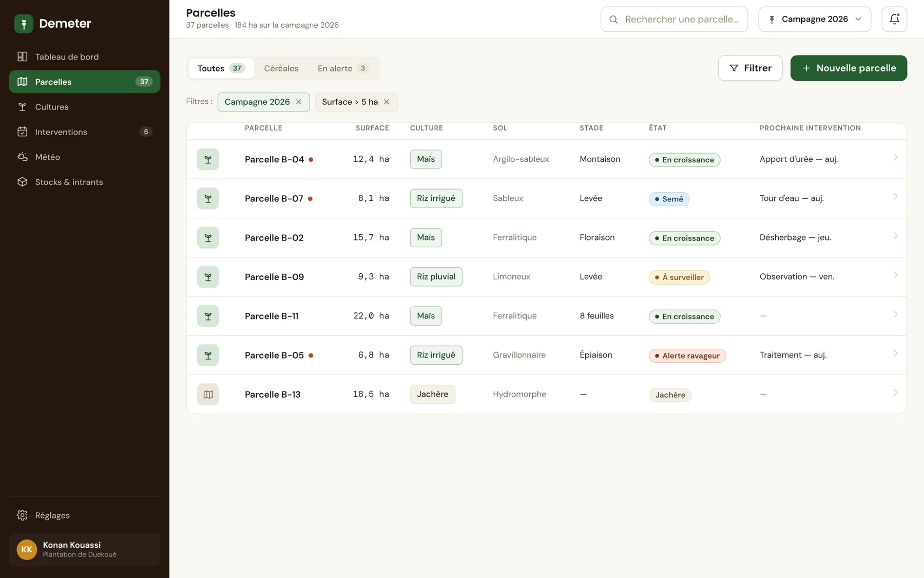Viewport: 924px width, 578px height.
Task: Expand Parcelle B-07 row chevron
Action: pyautogui.click(x=895, y=197)
